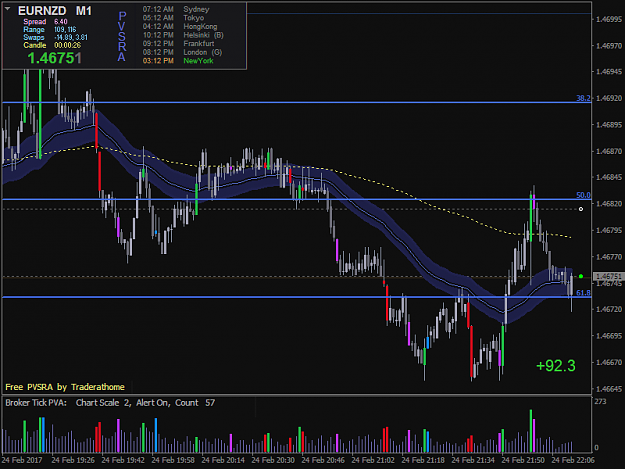This screenshot has height=469, width=625.
Task: Click the Swaps value -14.89, 3.81
Action: tap(71, 37)
